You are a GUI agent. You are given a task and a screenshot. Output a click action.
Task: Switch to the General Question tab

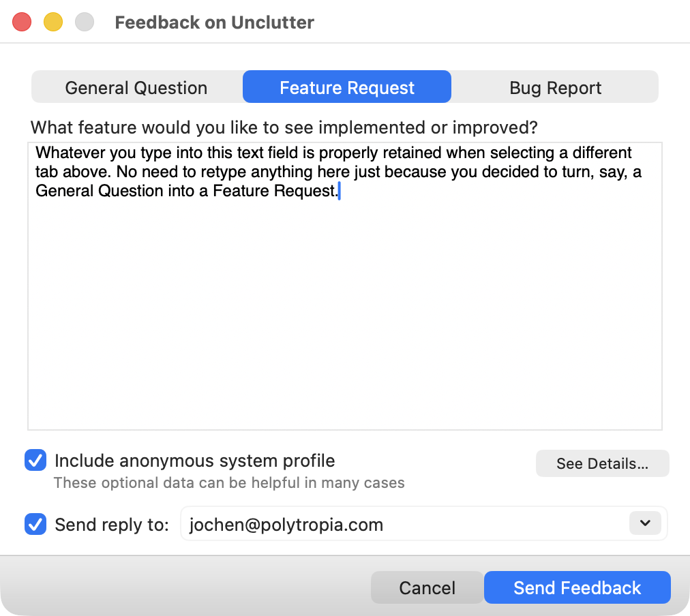click(x=136, y=87)
